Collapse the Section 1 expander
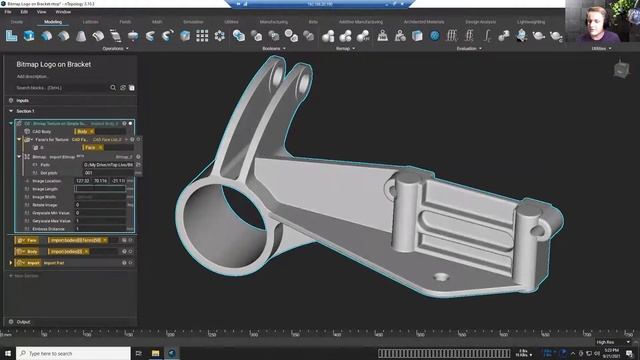640x360 pixels. pos(11,111)
